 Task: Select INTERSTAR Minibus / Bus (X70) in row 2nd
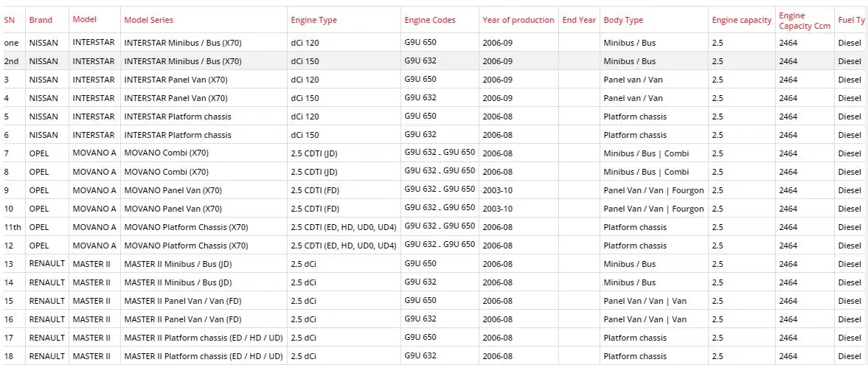183,61
